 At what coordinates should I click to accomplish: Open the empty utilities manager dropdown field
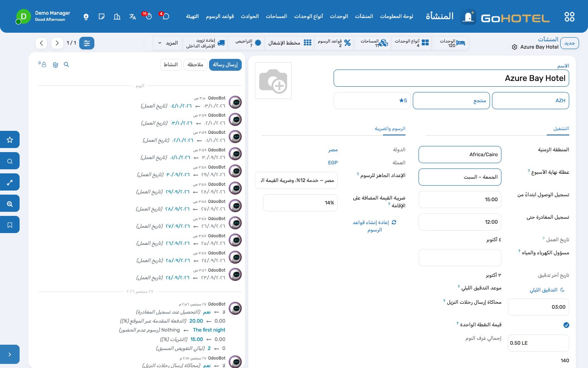[x=460, y=258]
